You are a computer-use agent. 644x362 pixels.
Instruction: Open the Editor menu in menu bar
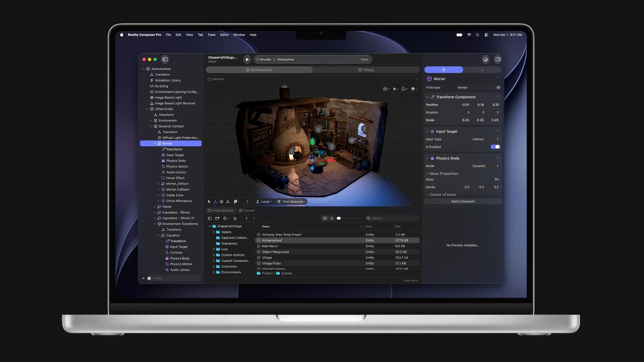tap(224, 35)
